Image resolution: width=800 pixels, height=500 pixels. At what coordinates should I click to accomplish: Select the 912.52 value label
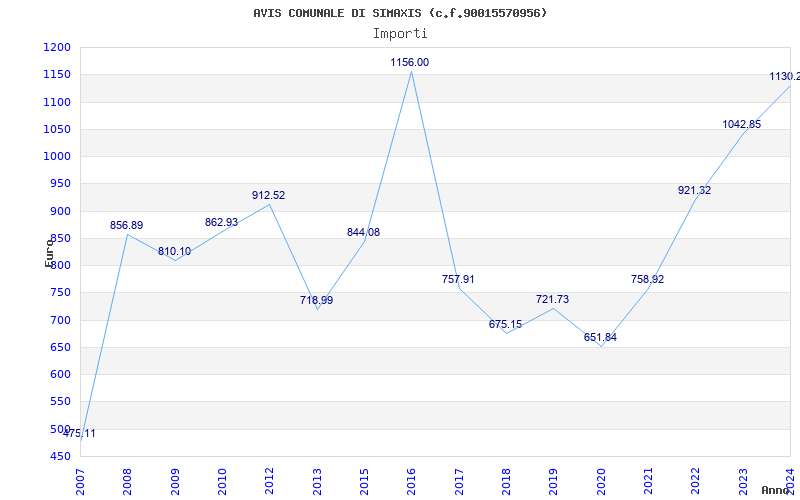[268, 195]
